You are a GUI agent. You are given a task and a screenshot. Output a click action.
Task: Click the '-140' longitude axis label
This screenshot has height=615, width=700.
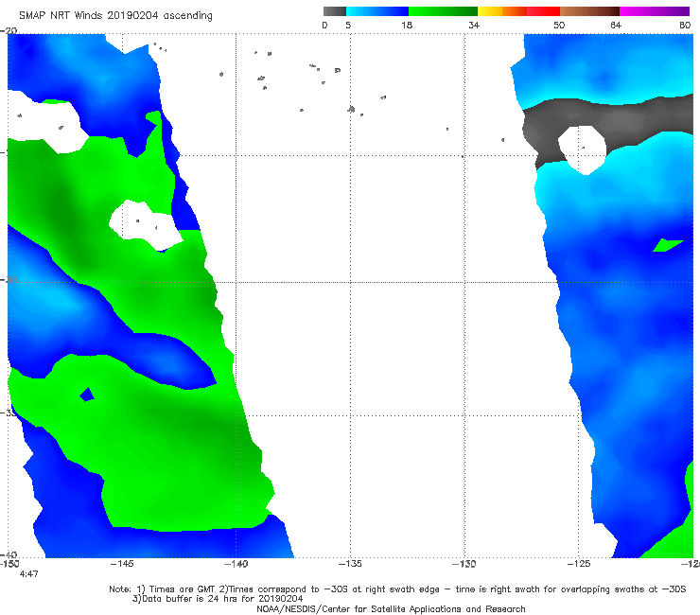[236, 564]
